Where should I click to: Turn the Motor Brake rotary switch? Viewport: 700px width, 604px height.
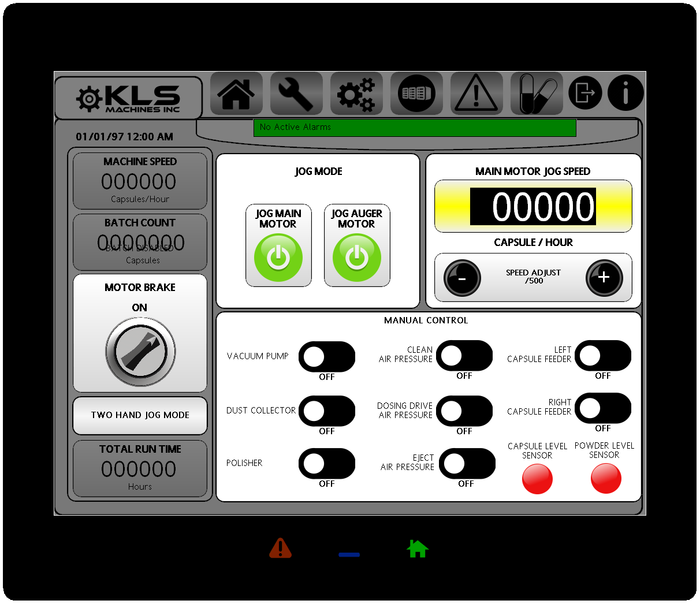[x=140, y=351]
